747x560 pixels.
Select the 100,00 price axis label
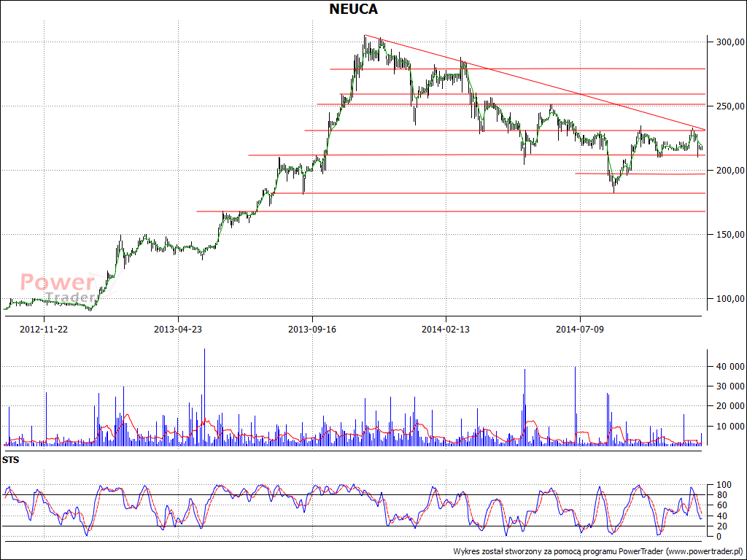coord(731,298)
